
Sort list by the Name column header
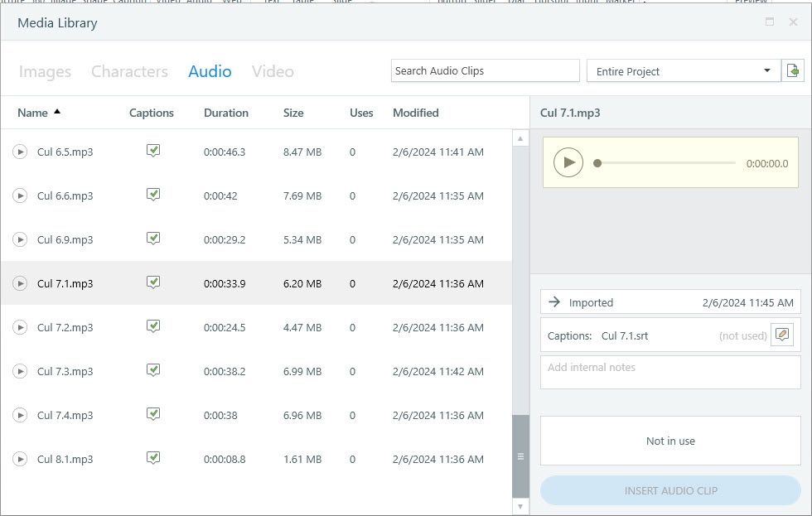(x=33, y=113)
